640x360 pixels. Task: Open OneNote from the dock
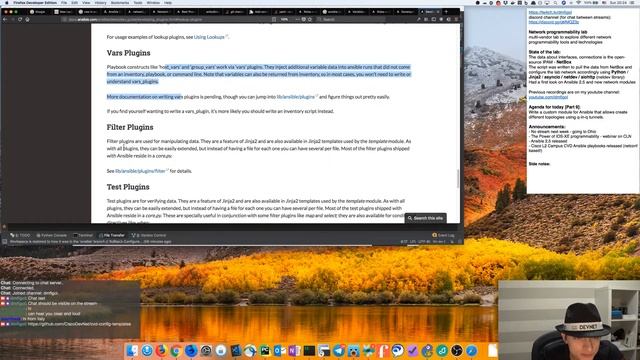pyautogui.click(x=294, y=350)
